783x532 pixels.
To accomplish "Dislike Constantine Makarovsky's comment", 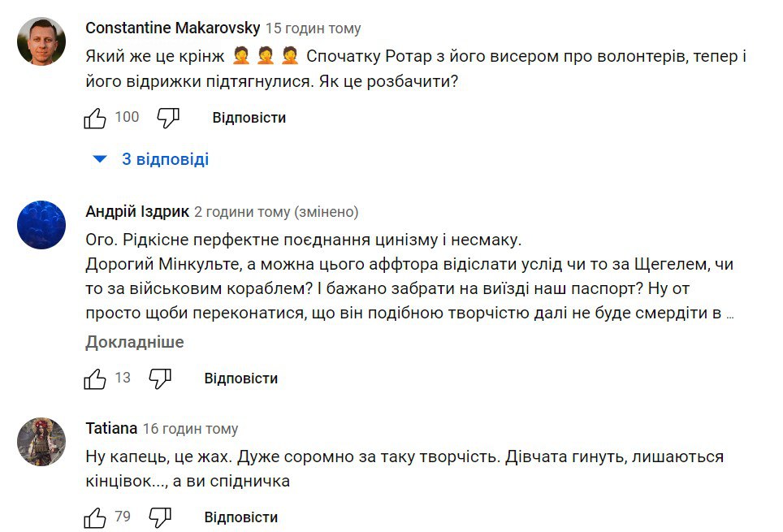I will coord(168,118).
